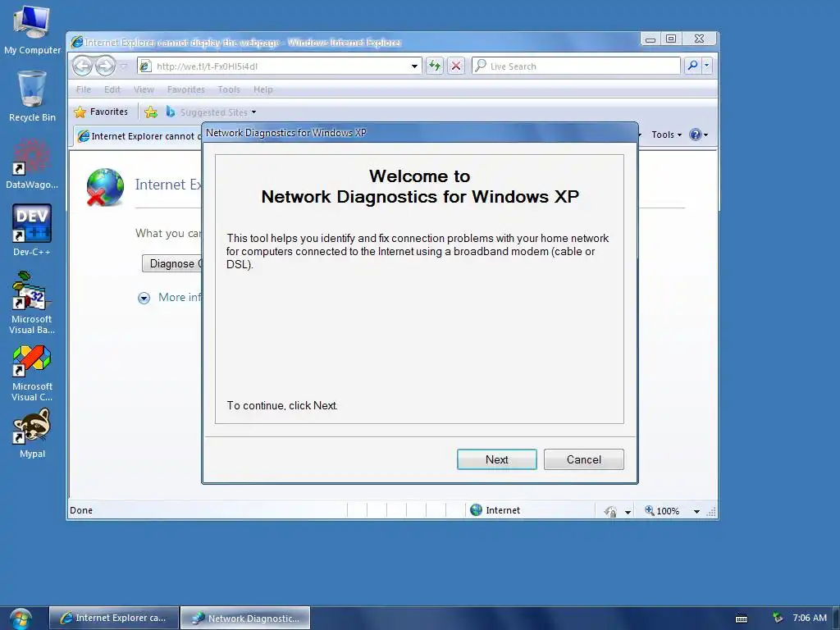Click the Internet Explorer Back arrow
This screenshot has width=840, height=630.
[x=83, y=66]
